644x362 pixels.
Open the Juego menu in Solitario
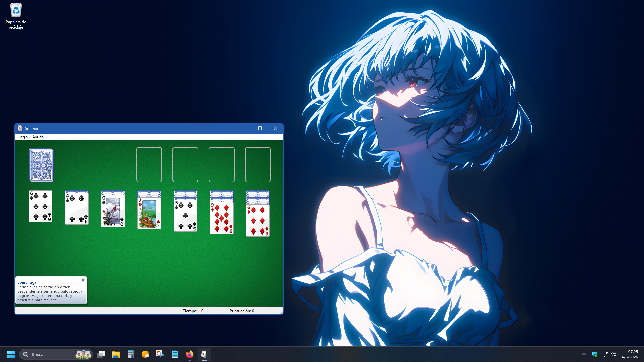tap(22, 137)
